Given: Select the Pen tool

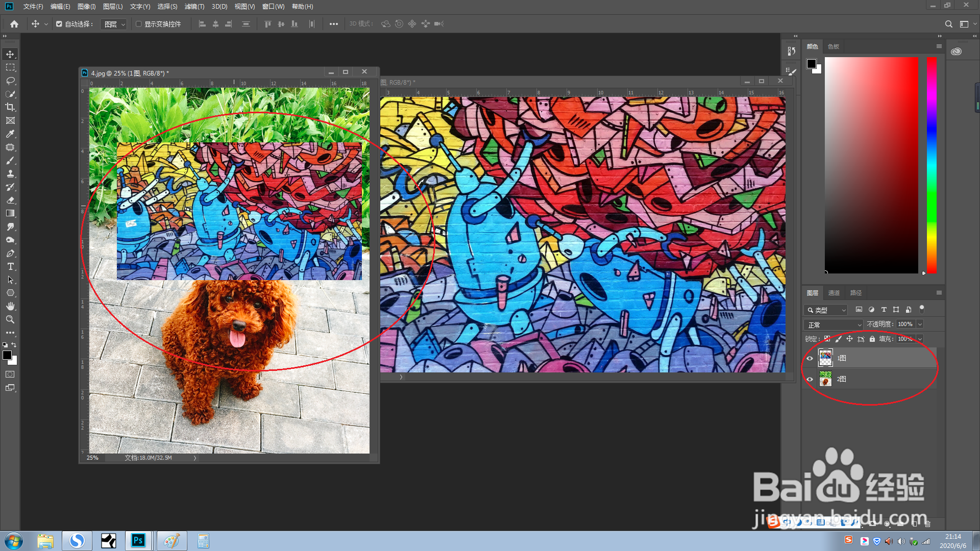Looking at the screenshot, I should (10, 253).
